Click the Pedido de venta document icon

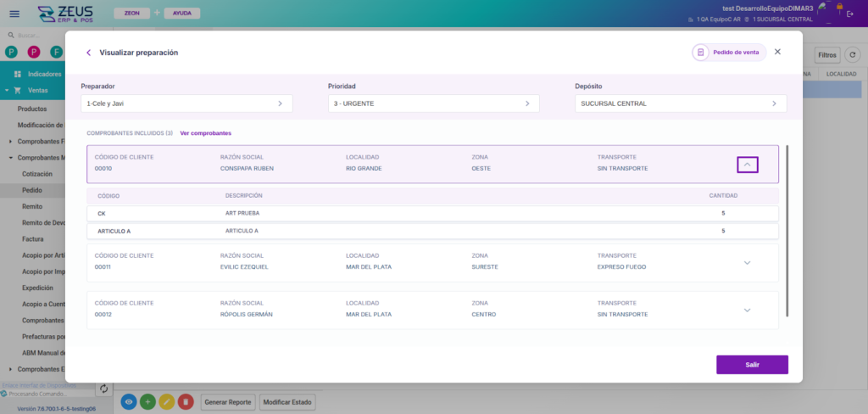pyautogui.click(x=700, y=53)
